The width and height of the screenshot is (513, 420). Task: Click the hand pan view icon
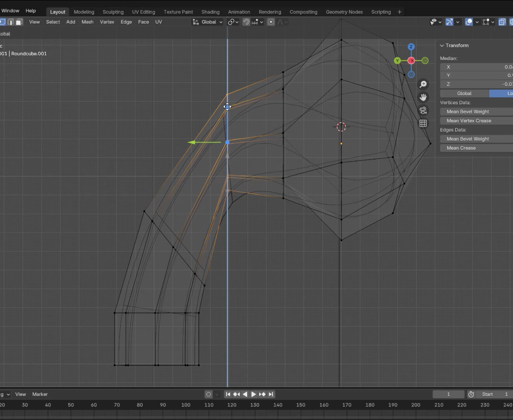point(423,97)
